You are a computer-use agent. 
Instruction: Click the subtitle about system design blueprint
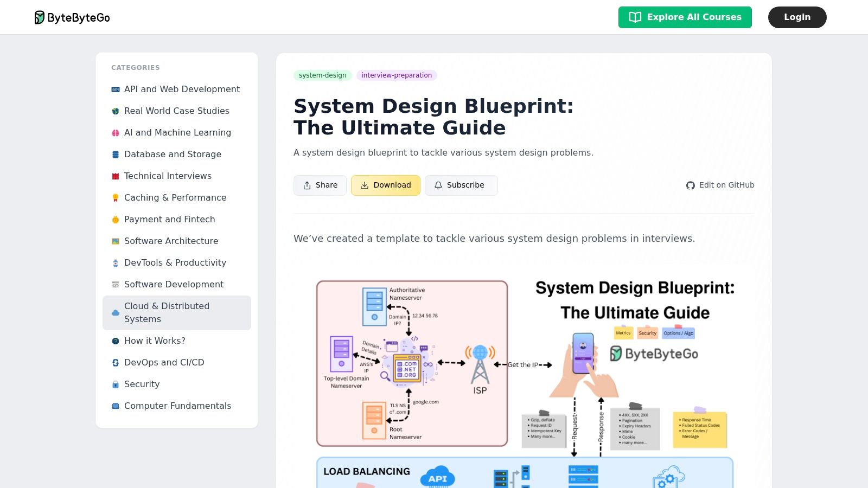coord(443,153)
